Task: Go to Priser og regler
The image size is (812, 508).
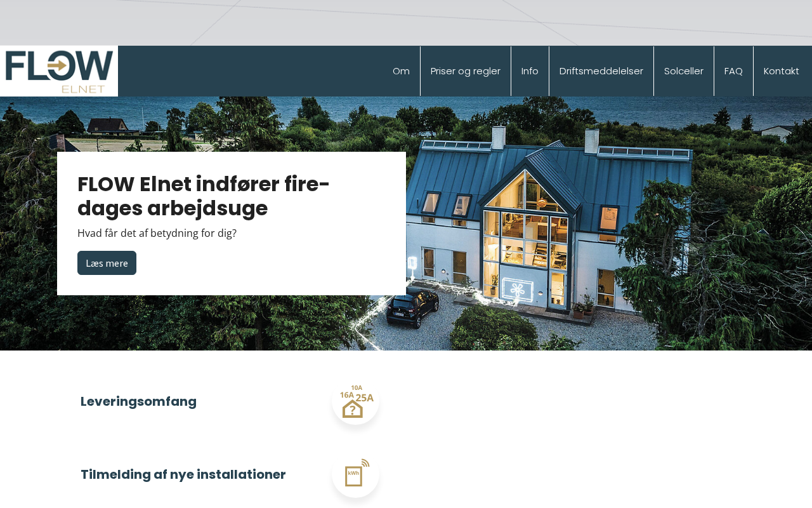Action: pyautogui.click(x=466, y=71)
